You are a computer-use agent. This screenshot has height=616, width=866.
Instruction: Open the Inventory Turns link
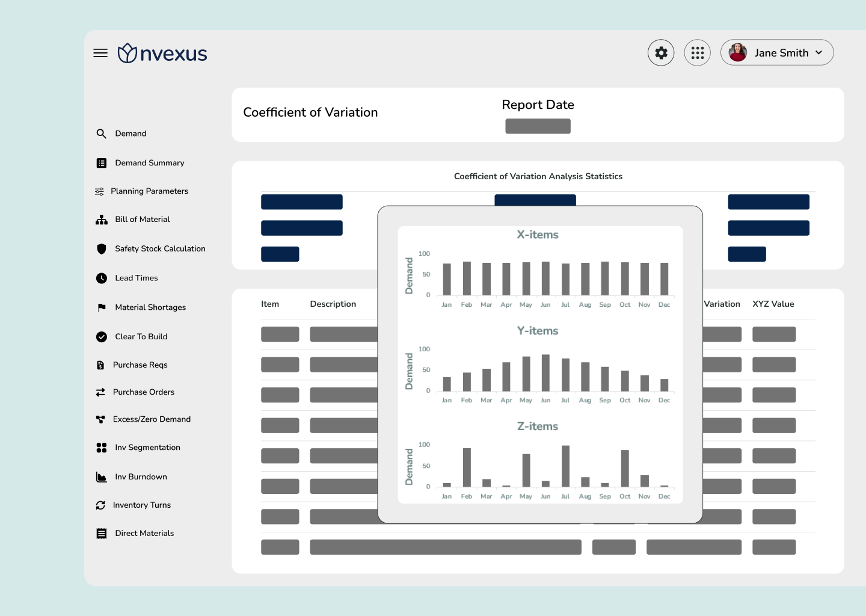tap(142, 505)
